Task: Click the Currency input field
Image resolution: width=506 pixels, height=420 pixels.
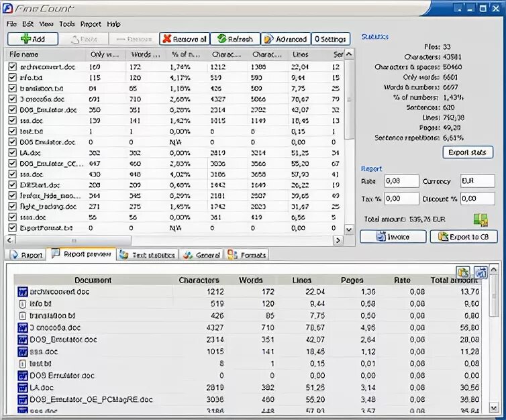Action: (478, 181)
